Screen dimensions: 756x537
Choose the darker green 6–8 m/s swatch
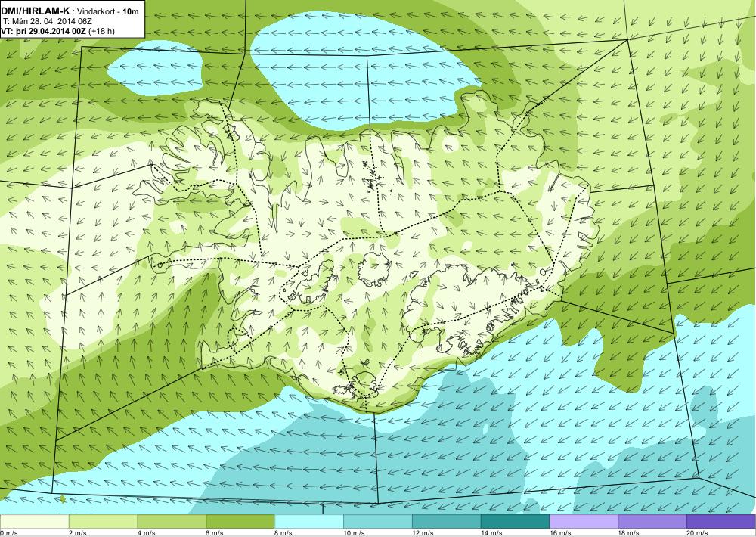point(240,522)
